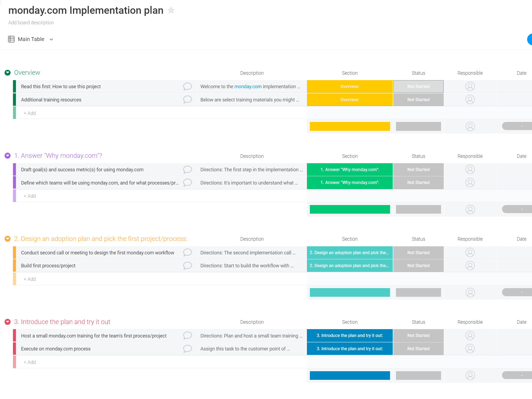
Task: Expand the 'Design an adoption plan' section chevron
Action: coord(7,238)
